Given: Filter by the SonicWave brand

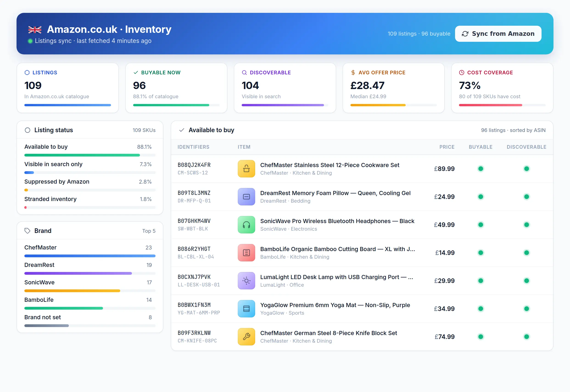Looking at the screenshot, I should [90, 286].
